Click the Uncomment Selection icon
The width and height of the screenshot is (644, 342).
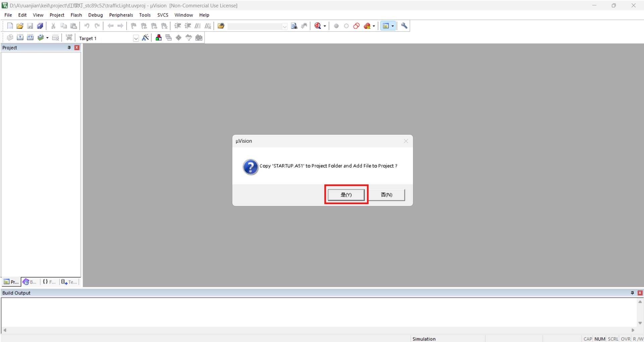[x=208, y=26]
